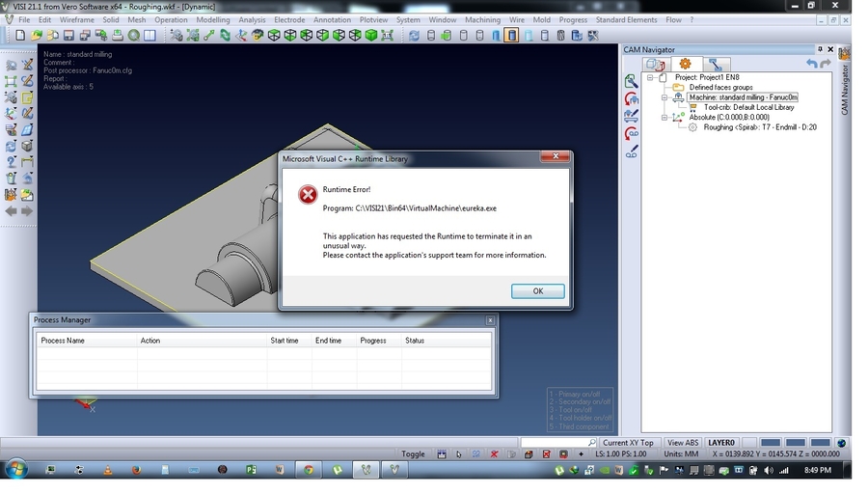Click the New file icon in toolbar
Image resolution: width=868 pixels, height=494 pixels.
pyautogui.click(x=20, y=36)
